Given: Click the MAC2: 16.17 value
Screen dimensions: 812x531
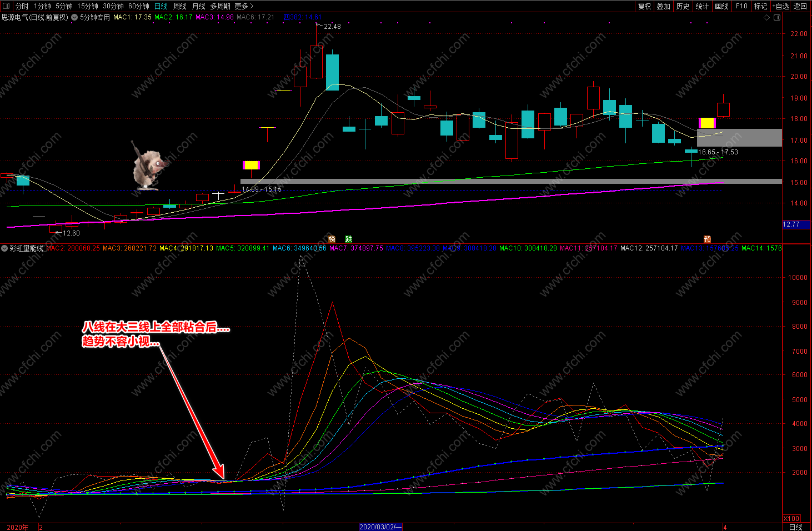Looking at the screenshot, I should pos(173,17).
